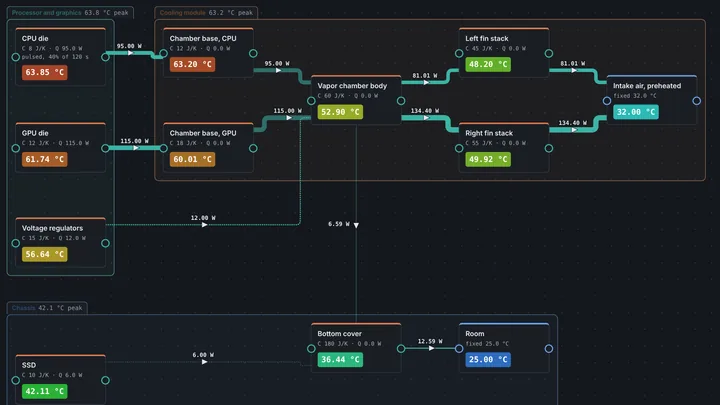This screenshot has height=405, width=720.
Task: Click the Voltage regulators left-side port
Action: (16, 243)
